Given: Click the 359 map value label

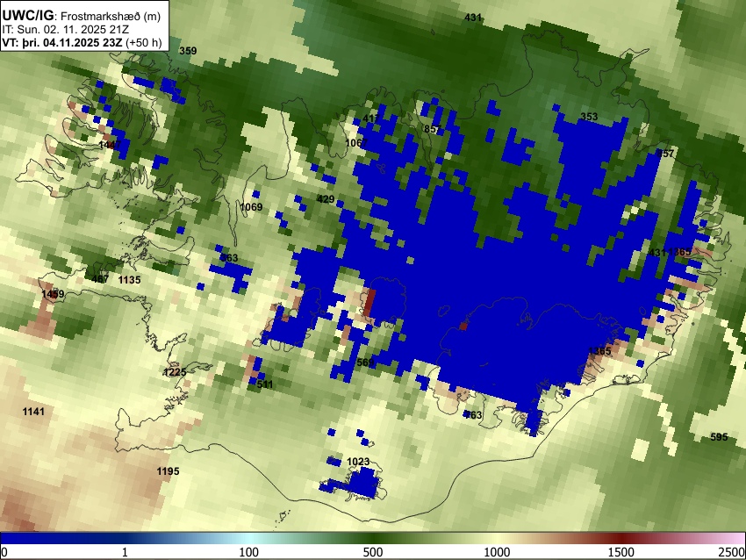Looking at the screenshot, I should (x=188, y=50).
